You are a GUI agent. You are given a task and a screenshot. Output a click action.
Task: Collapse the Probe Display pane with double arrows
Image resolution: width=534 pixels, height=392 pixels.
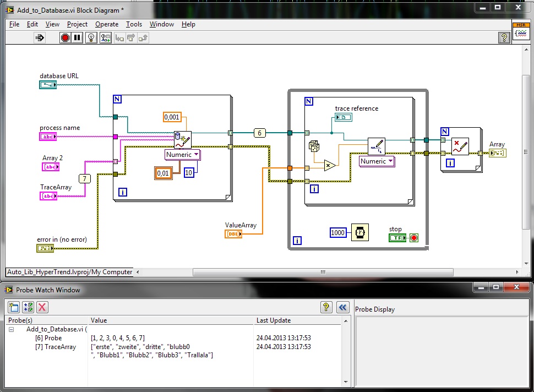(x=342, y=307)
